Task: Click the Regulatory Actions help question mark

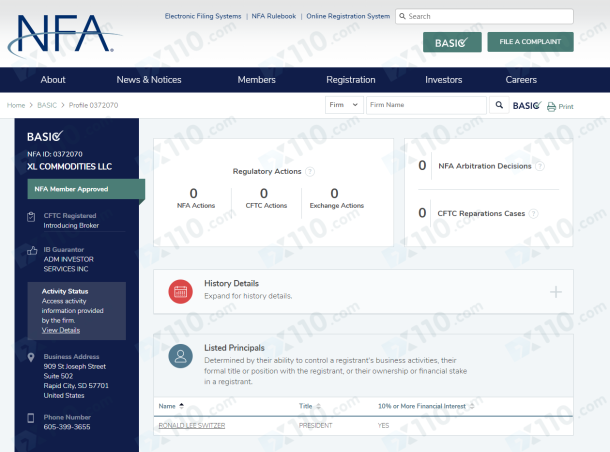Action: coord(310,172)
